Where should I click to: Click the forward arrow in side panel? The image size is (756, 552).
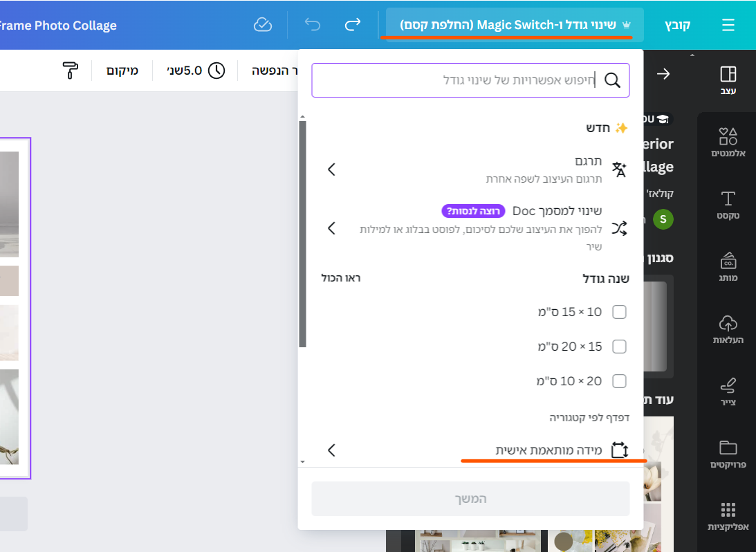663,74
